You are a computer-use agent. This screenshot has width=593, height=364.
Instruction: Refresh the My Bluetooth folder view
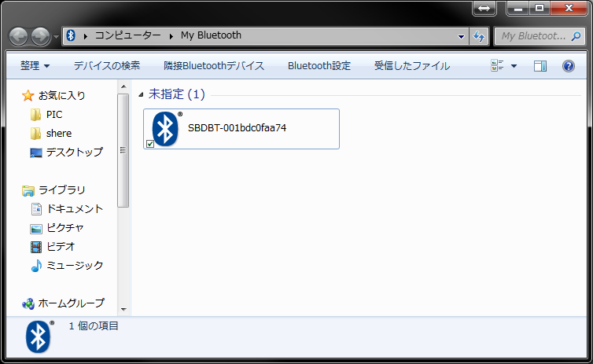pos(479,37)
